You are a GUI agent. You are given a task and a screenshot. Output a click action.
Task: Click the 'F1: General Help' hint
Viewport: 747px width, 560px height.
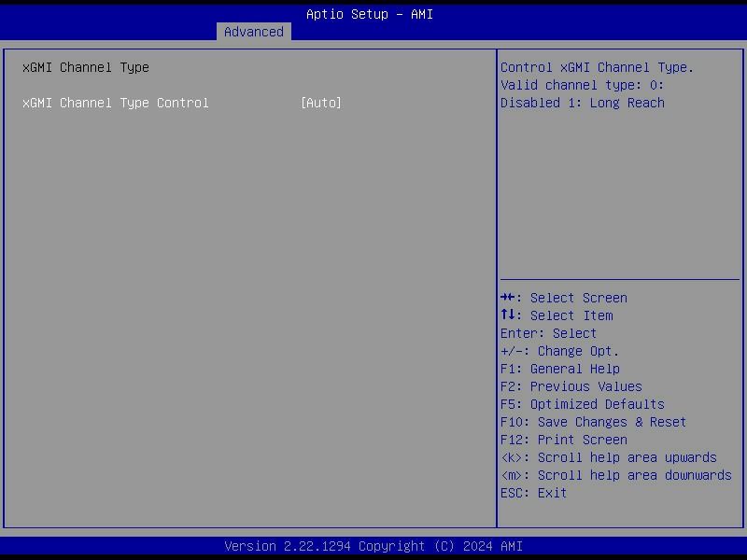pos(559,369)
